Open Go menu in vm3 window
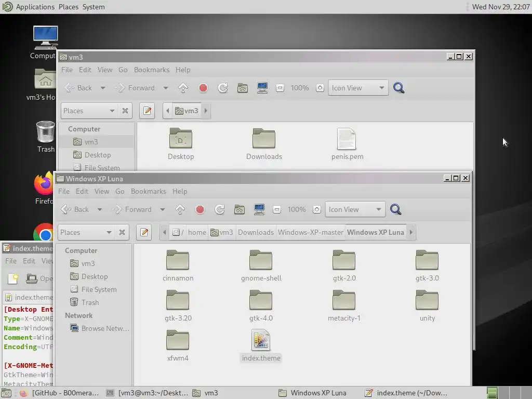This screenshot has height=399, width=532. click(x=123, y=70)
